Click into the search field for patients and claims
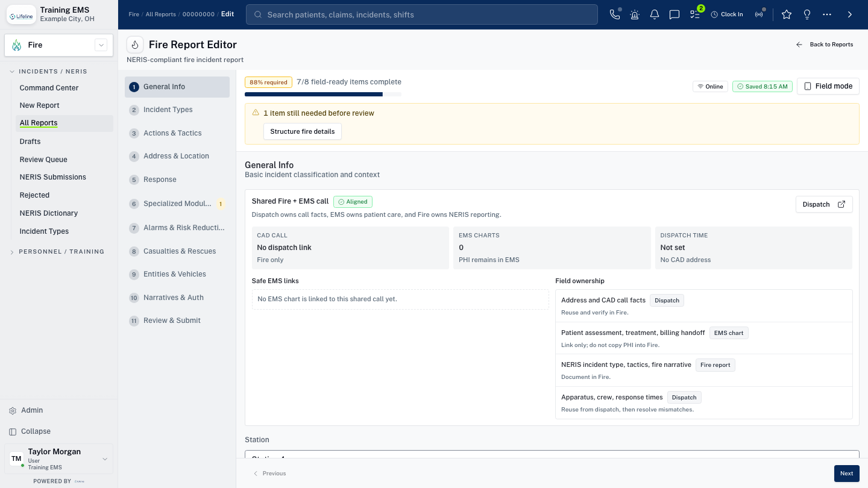 point(421,14)
